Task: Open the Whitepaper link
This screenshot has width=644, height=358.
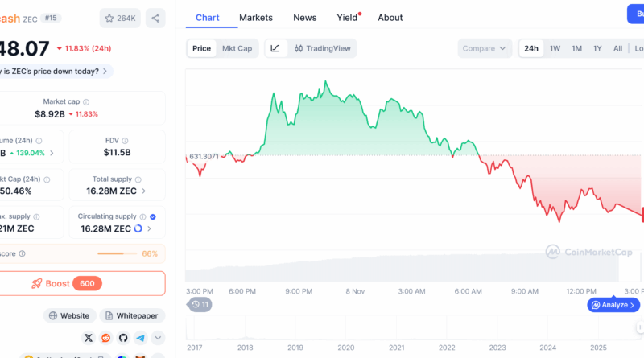Action: pos(132,316)
